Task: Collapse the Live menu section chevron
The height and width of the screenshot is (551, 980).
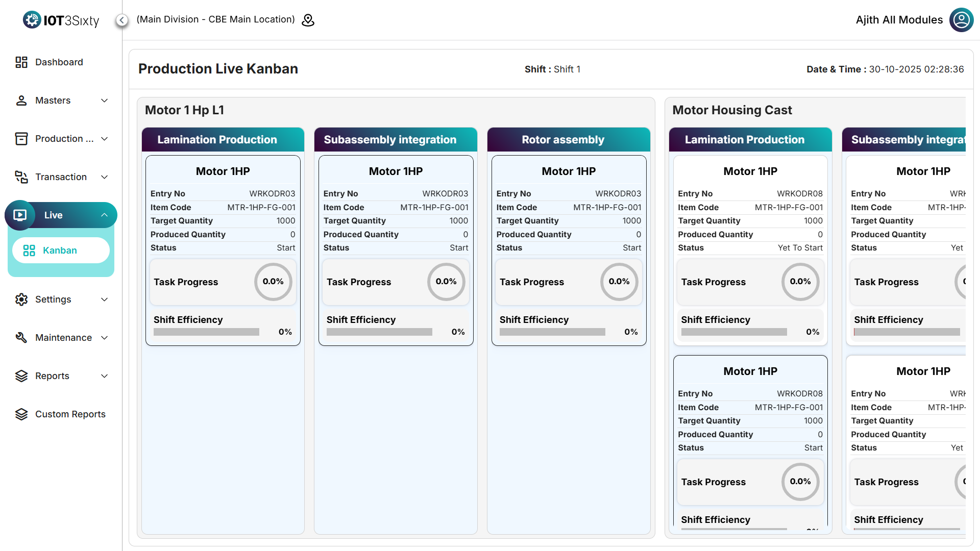Action: click(x=105, y=215)
